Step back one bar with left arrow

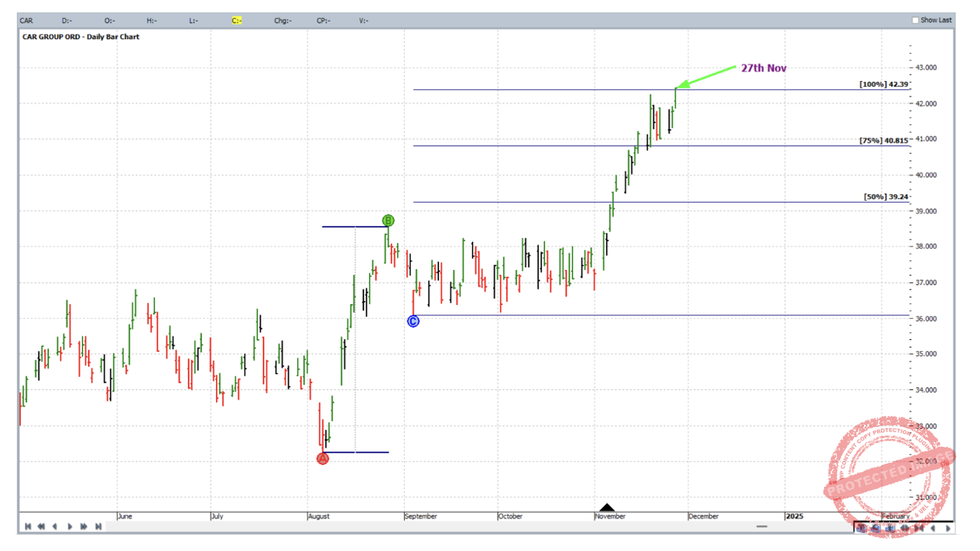point(55,527)
